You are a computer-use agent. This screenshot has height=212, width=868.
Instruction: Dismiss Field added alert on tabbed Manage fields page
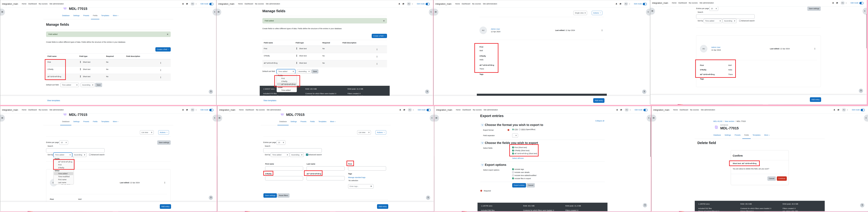pyautogui.click(x=167, y=34)
